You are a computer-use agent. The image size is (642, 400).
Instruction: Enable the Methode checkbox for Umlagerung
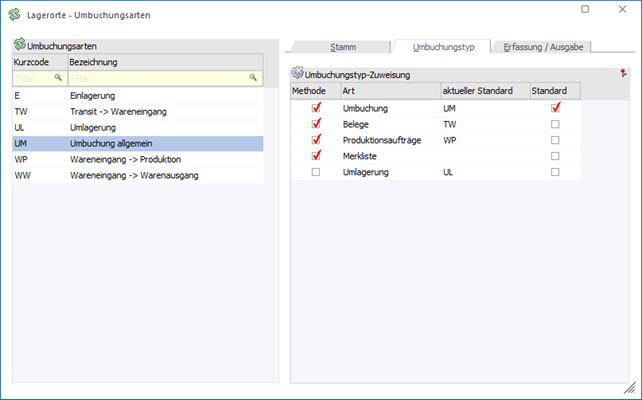point(316,172)
